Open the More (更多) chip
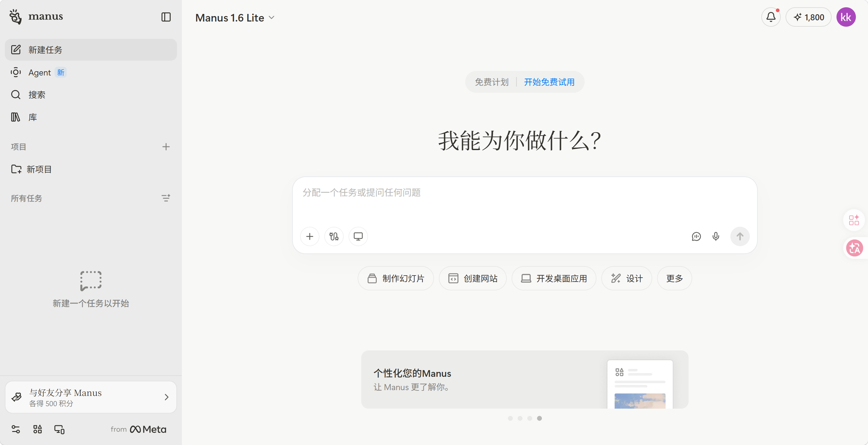 coord(675,278)
